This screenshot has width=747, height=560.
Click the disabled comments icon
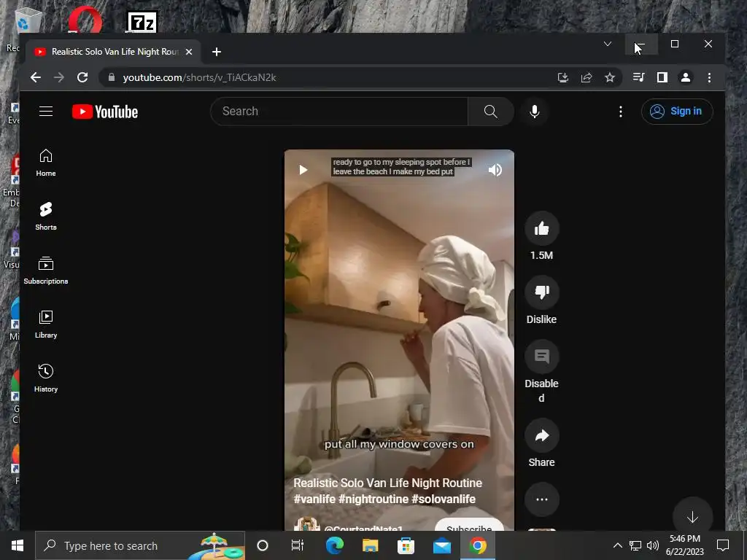pyautogui.click(x=542, y=356)
